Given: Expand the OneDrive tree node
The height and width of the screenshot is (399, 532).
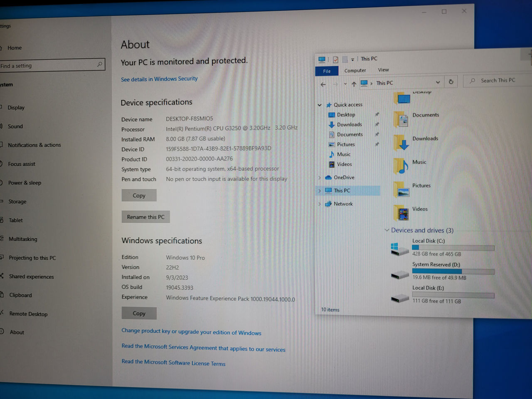Looking at the screenshot, I should (320, 177).
